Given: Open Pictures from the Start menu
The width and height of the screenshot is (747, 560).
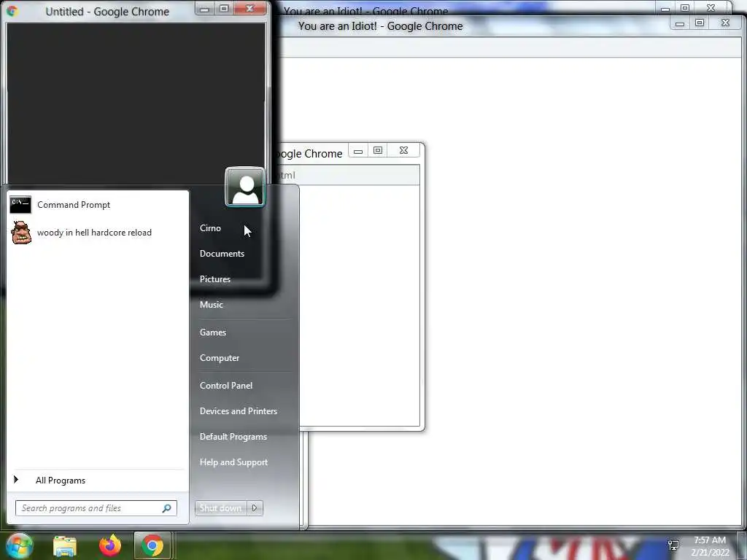Looking at the screenshot, I should click(215, 279).
